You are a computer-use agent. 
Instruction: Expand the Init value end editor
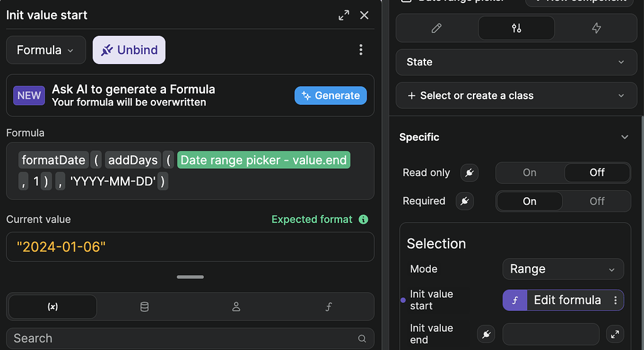[615, 334]
